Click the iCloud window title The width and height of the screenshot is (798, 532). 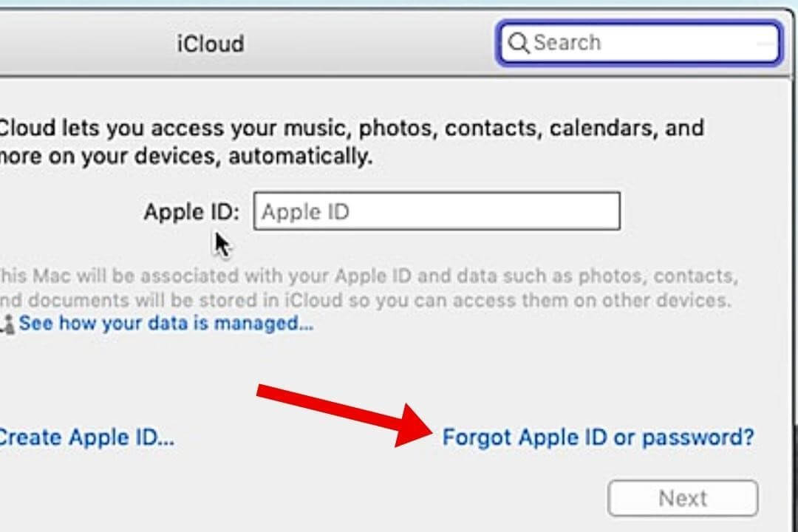(x=210, y=43)
